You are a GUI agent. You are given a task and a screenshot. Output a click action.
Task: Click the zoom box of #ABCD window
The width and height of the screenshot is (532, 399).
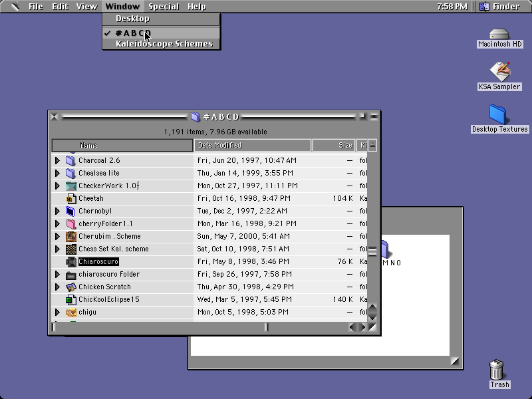[x=362, y=117]
